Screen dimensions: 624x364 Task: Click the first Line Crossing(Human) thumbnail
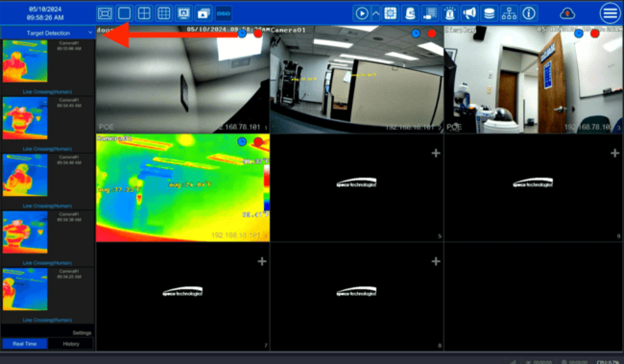[x=25, y=61]
